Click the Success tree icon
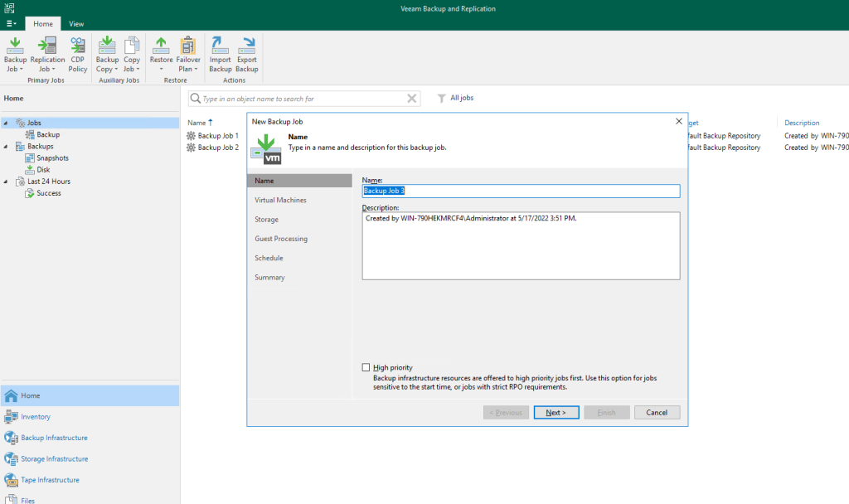The width and height of the screenshot is (849, 504). (x=30, y=193)
